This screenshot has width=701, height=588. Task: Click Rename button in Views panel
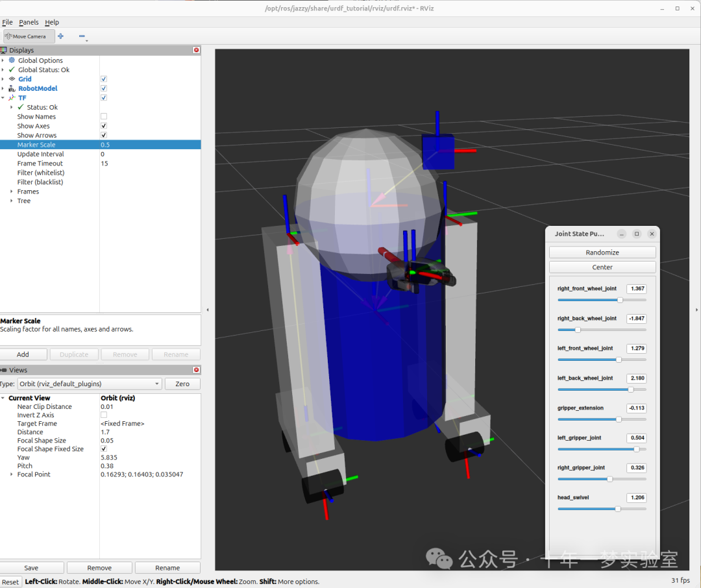[x=167, y=567]
